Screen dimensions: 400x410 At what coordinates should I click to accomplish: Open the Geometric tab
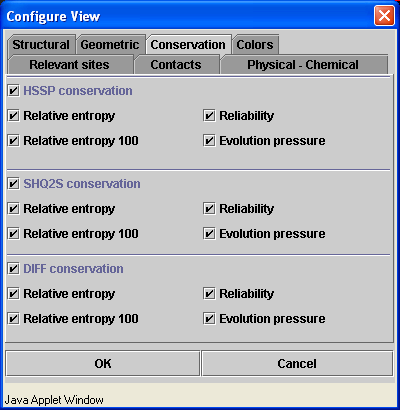click(110, 44)
